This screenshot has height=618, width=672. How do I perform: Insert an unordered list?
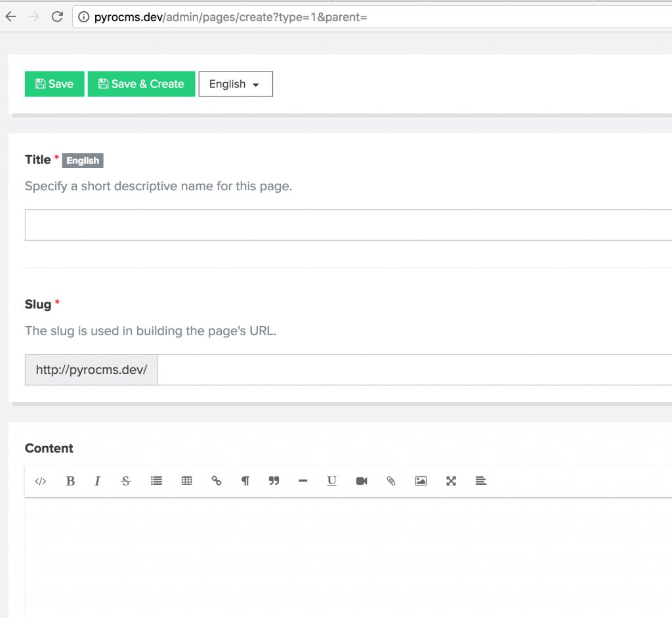coord(156,481)
